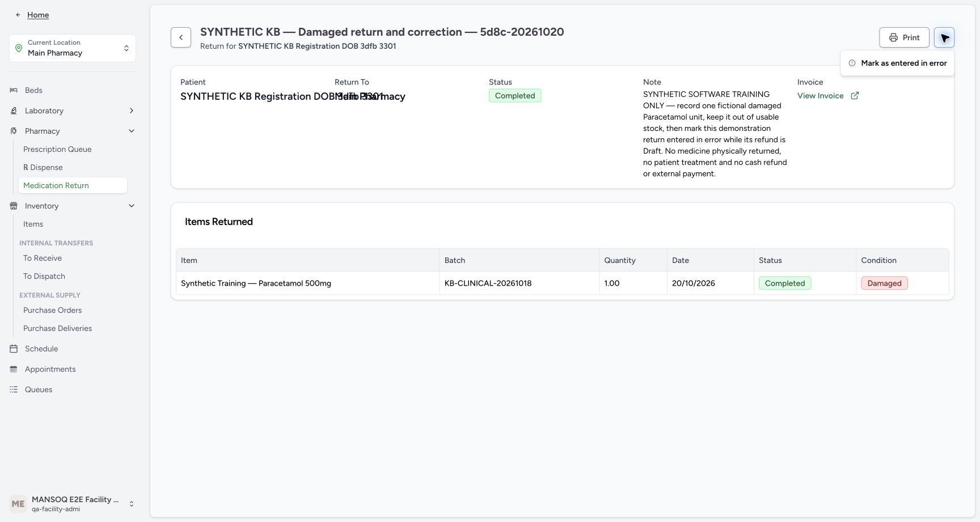Select Medication Return in sidebar
The width and height of the screenshot is (980, 522).
point(73,185)
